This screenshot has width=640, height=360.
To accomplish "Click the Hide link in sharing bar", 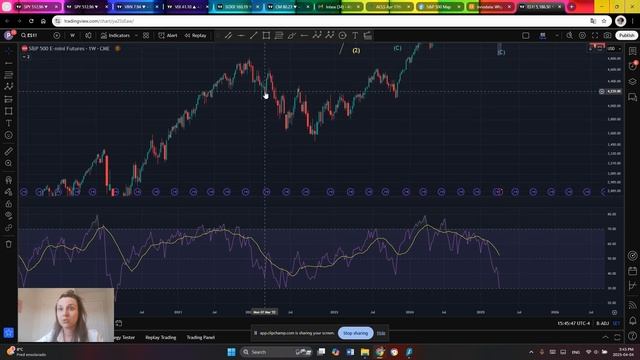I will click(381, 333).
